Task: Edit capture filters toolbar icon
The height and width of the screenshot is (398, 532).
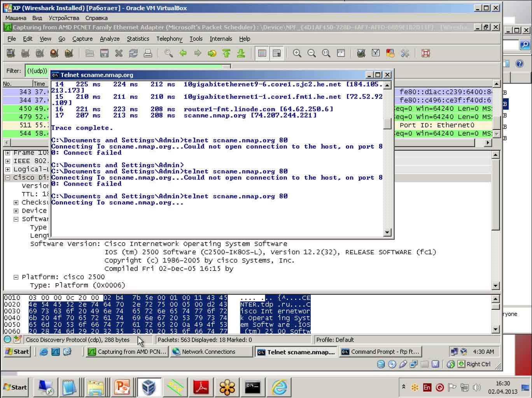Action: click(361, 53)
